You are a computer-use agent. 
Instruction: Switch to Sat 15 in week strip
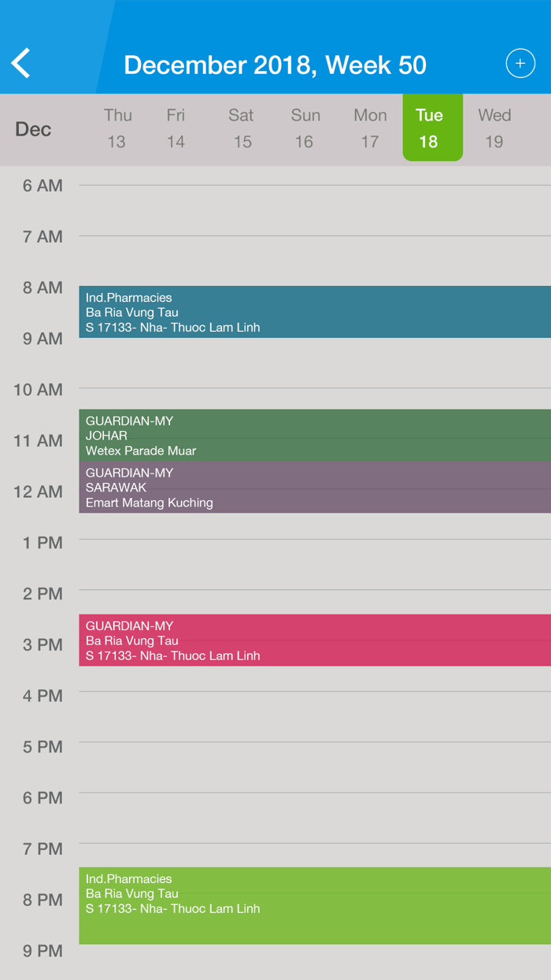point(242,128)
